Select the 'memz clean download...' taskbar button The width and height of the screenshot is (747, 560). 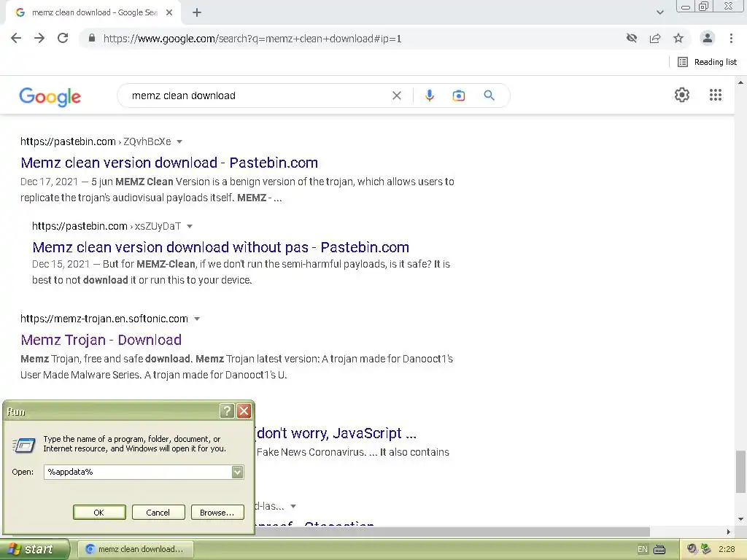135,550
